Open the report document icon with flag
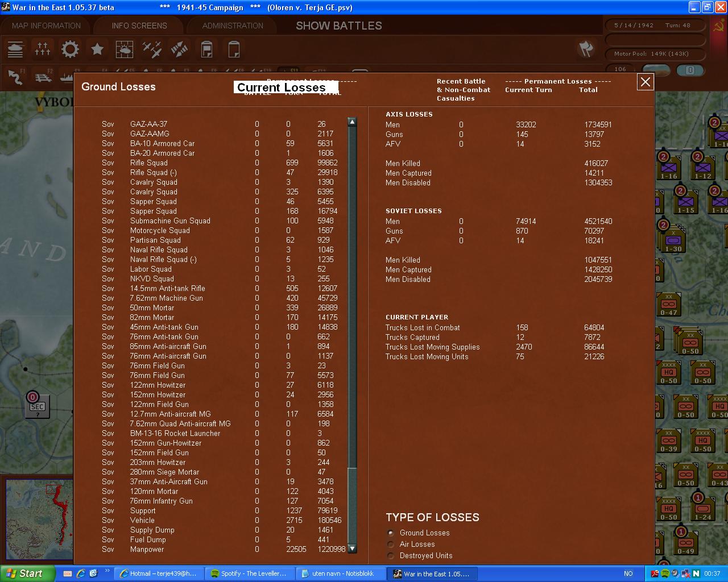The height and width of the screenshot is (582, 728). tap(206, 49)
